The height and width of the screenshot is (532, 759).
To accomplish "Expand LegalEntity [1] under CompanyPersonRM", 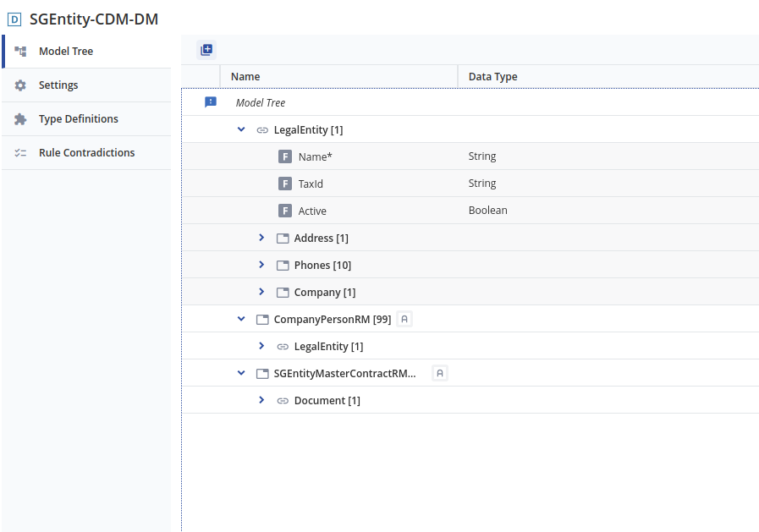I will tap(261, 346).
